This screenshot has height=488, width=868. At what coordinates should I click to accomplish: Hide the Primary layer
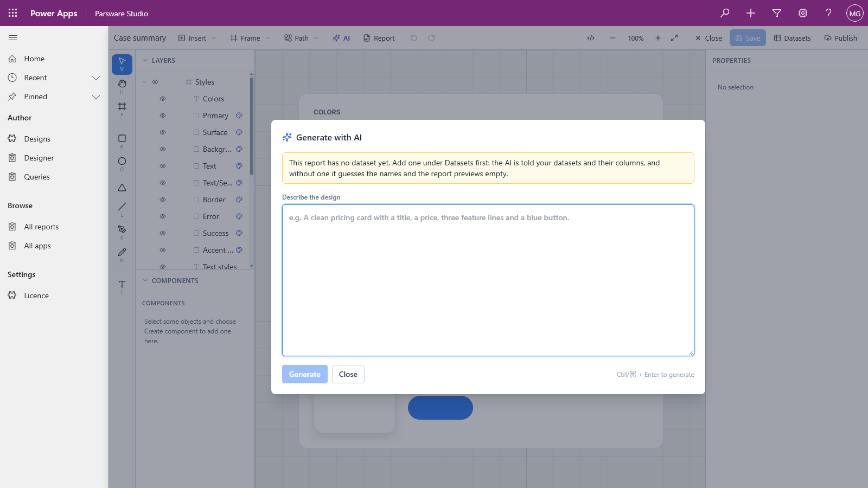163,115
